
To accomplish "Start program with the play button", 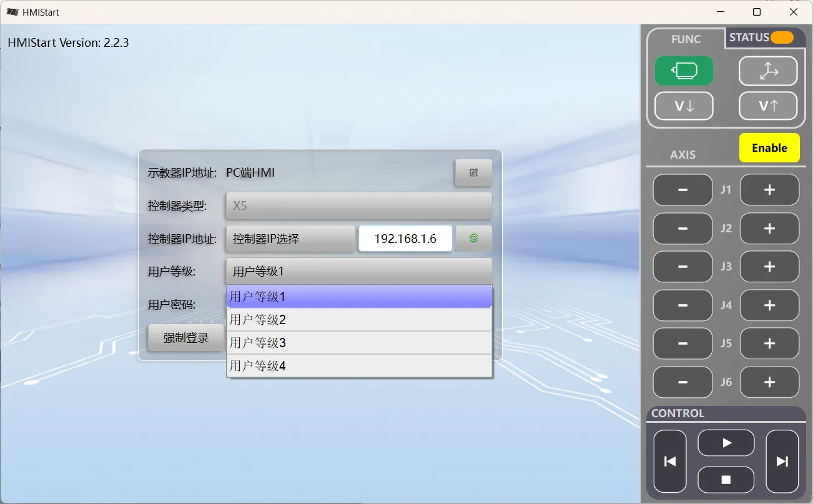I will click(x=726, y=443).
